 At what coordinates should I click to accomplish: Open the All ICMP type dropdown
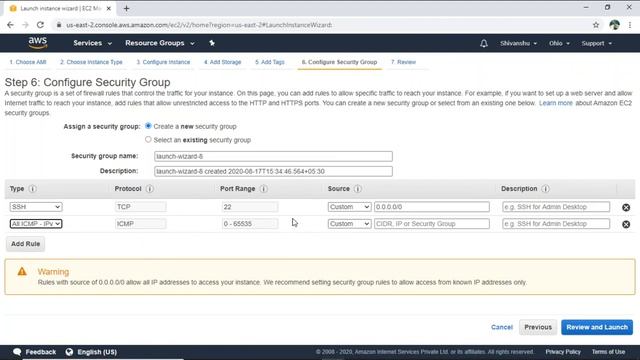(x=36, y=224)
